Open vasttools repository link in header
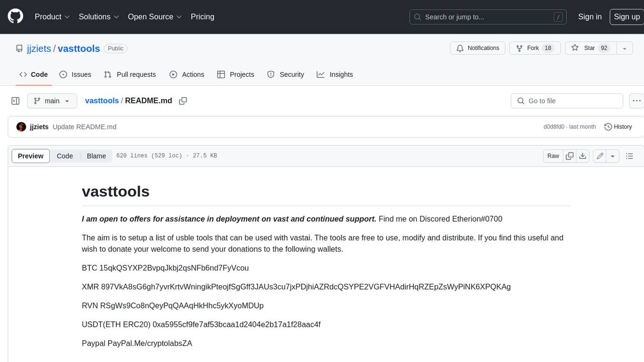The width and height of the screenshot is (644, 362). click(x=79, y=48)
